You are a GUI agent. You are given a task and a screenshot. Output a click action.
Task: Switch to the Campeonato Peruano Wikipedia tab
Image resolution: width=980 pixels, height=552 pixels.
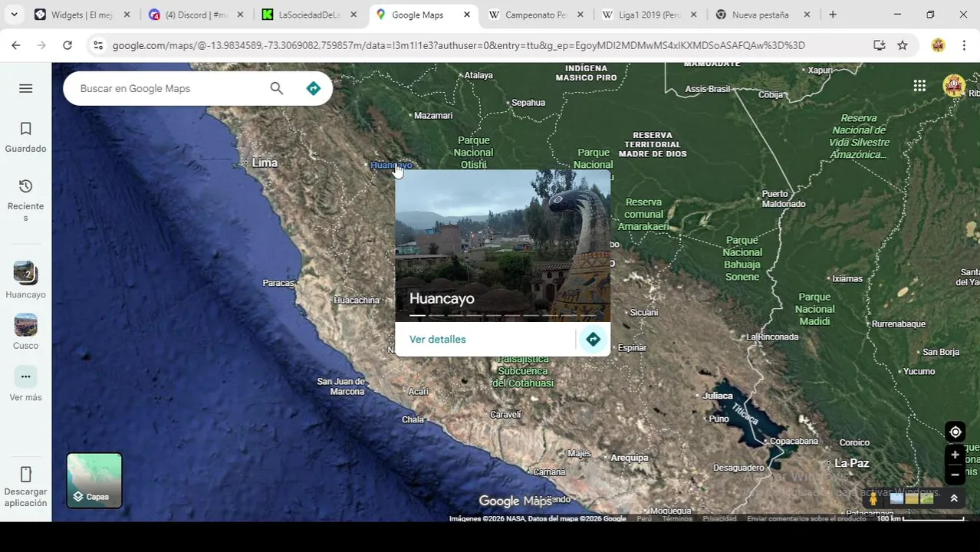tap(536, 15)
